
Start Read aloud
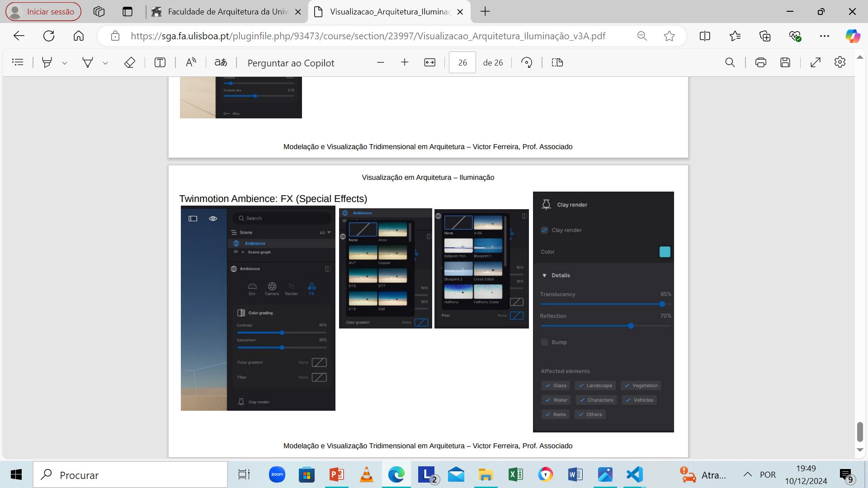coord(191,62)
